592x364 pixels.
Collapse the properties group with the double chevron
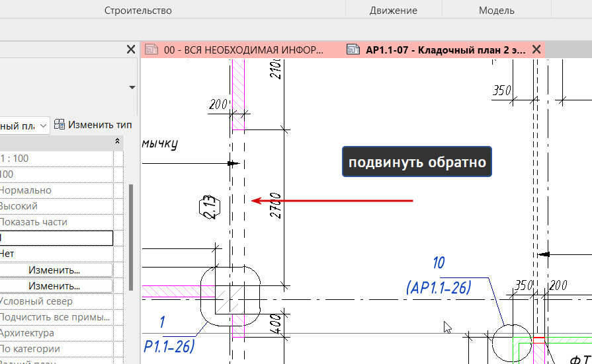[x=118, y=141]
